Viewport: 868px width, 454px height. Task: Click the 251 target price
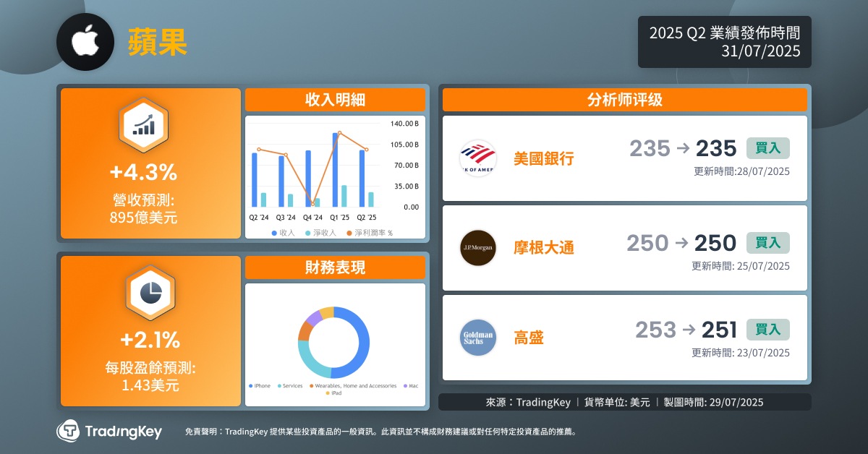coord(719,330)
